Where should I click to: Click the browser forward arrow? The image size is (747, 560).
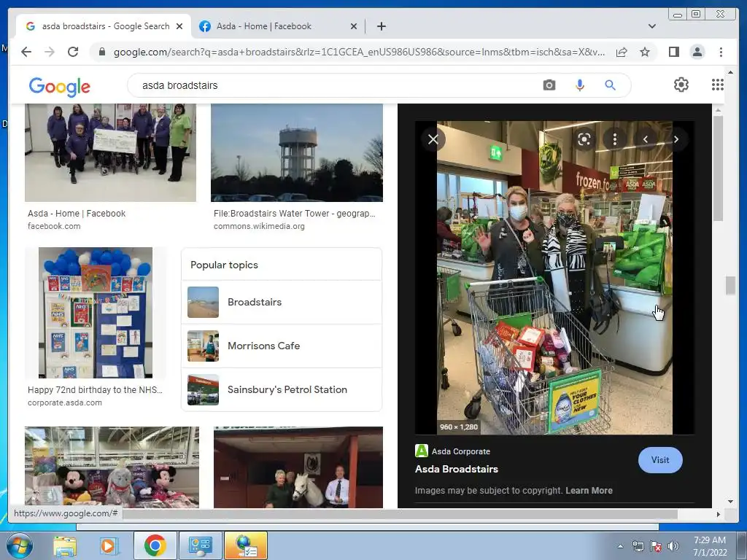[50, 52]
